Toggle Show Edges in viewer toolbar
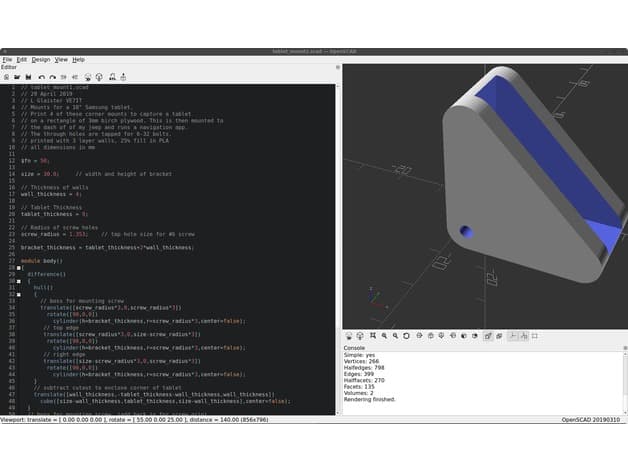Viewport: 628px width, 472px height. click(535, 336)
